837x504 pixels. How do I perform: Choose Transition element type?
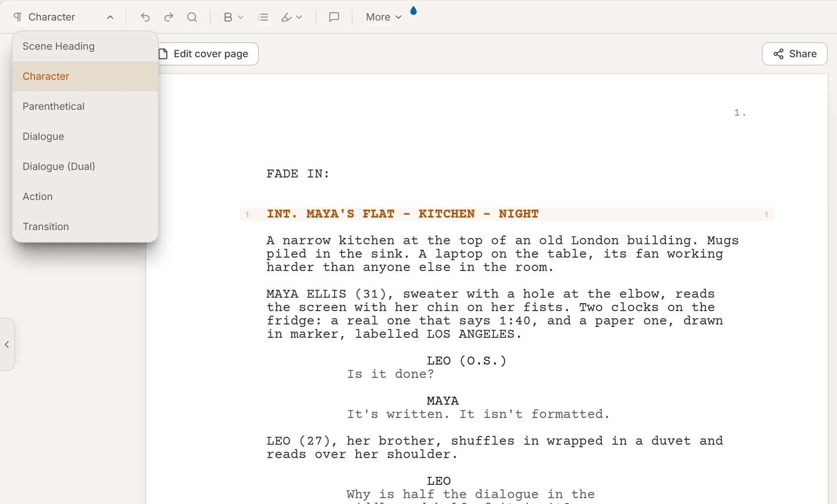[x=85, y=227]
